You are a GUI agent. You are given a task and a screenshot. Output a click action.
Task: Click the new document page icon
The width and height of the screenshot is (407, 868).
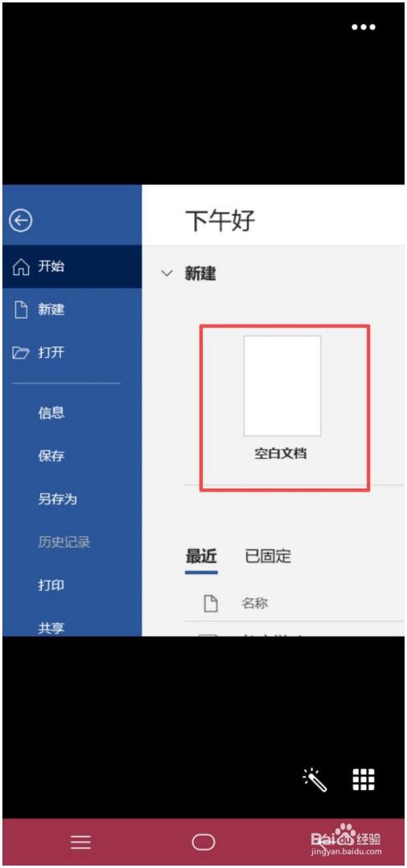[x=21, y=309]
